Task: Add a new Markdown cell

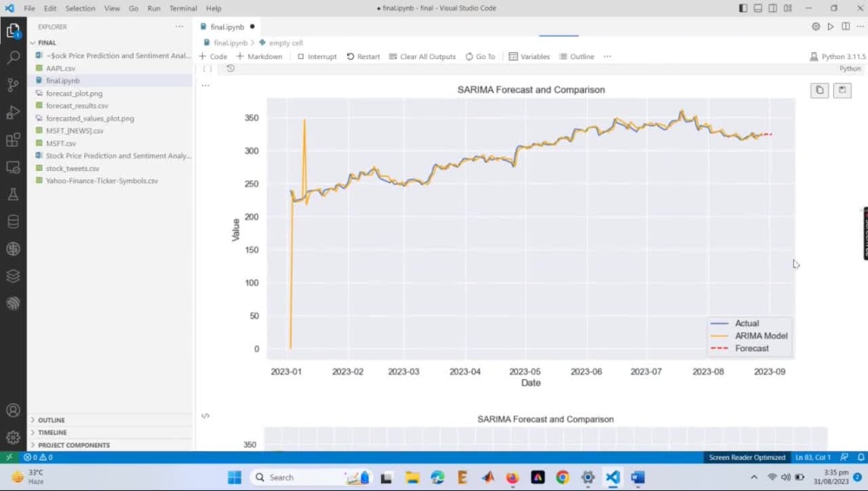Action: (259, 56)
